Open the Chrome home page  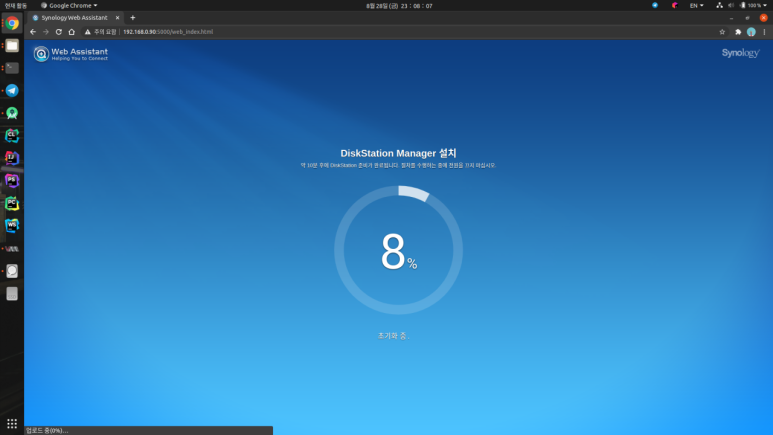point(71,32)
